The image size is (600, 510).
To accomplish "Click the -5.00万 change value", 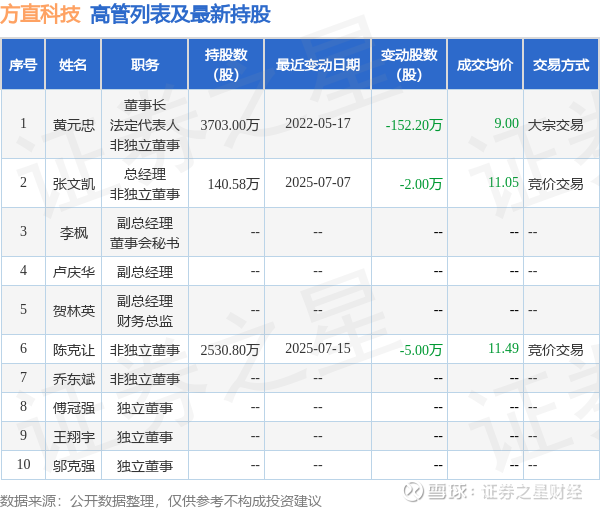I will pos(421,350).
